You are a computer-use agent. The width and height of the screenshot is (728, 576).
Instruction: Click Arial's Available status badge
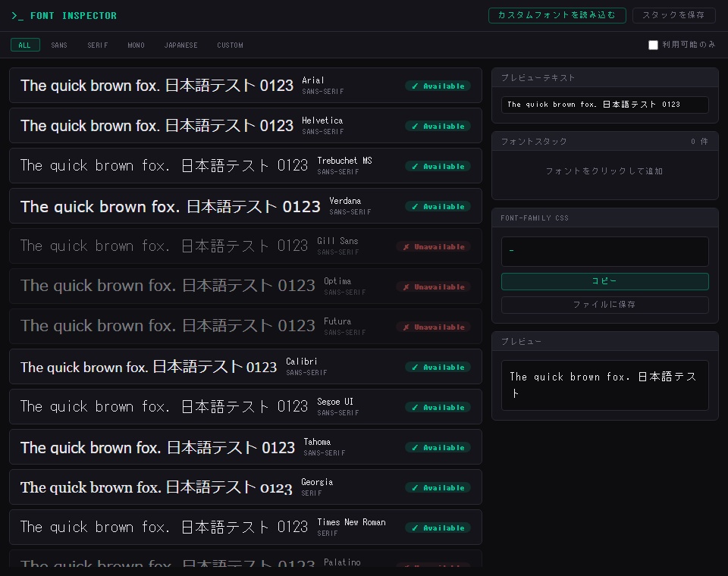438,86
